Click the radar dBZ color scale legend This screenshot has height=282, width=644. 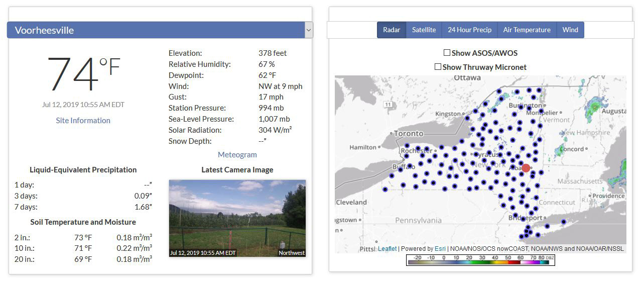point(480,260)
